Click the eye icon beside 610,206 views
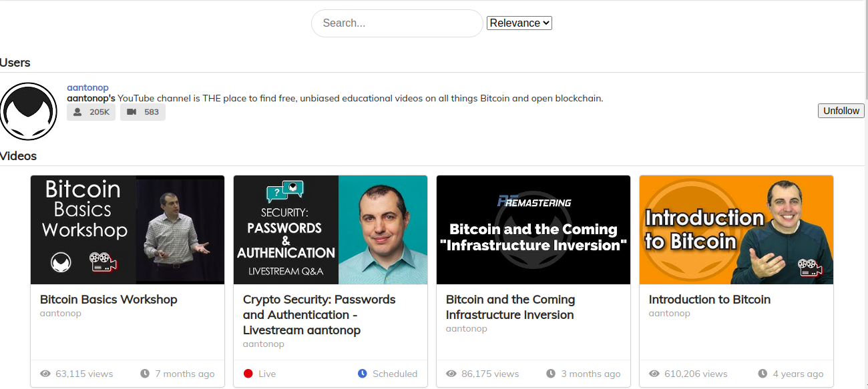 coord(654,374)
